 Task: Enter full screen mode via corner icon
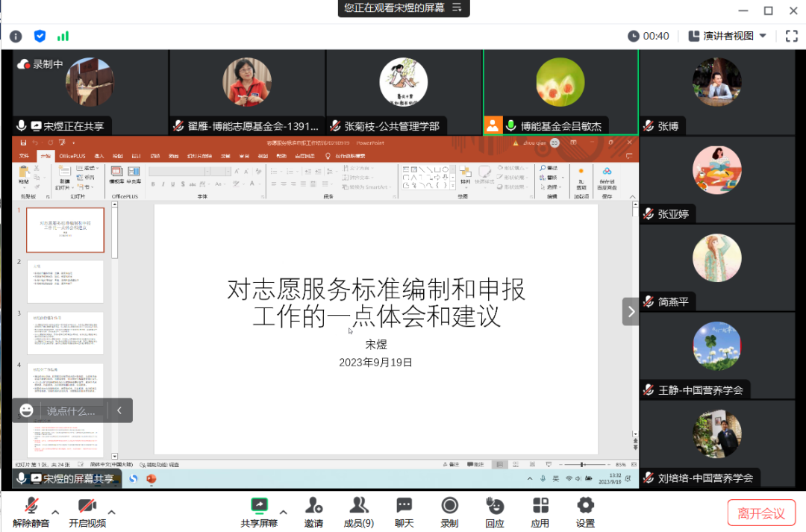tap(791, 36)
